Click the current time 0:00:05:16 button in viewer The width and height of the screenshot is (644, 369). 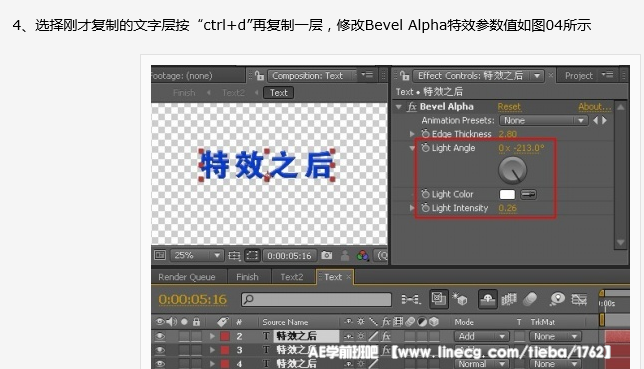pos(290,256)
